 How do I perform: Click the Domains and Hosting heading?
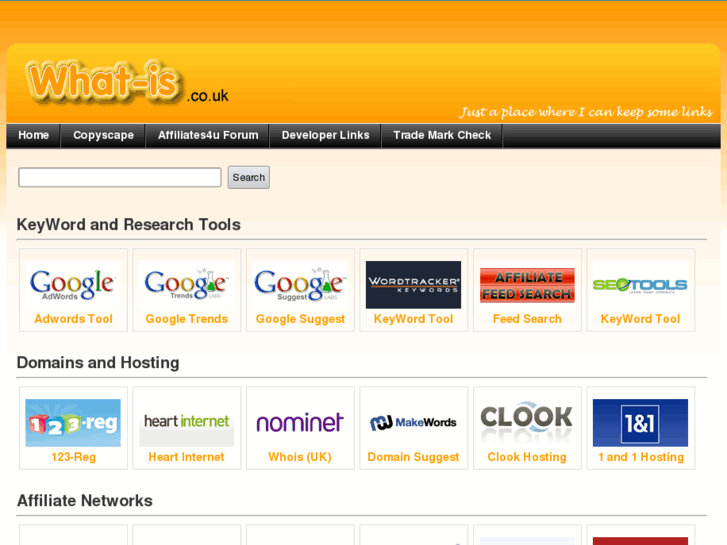98,363
